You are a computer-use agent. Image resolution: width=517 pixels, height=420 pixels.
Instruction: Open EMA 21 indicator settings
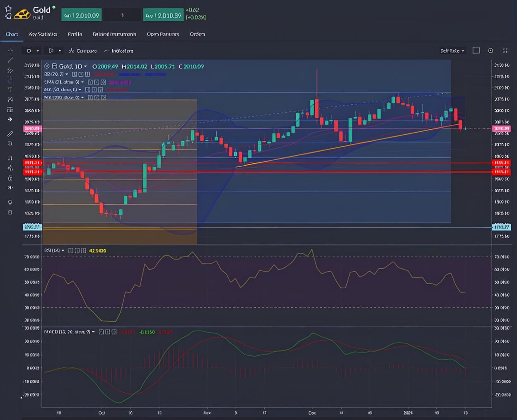[x=97, y=82]
